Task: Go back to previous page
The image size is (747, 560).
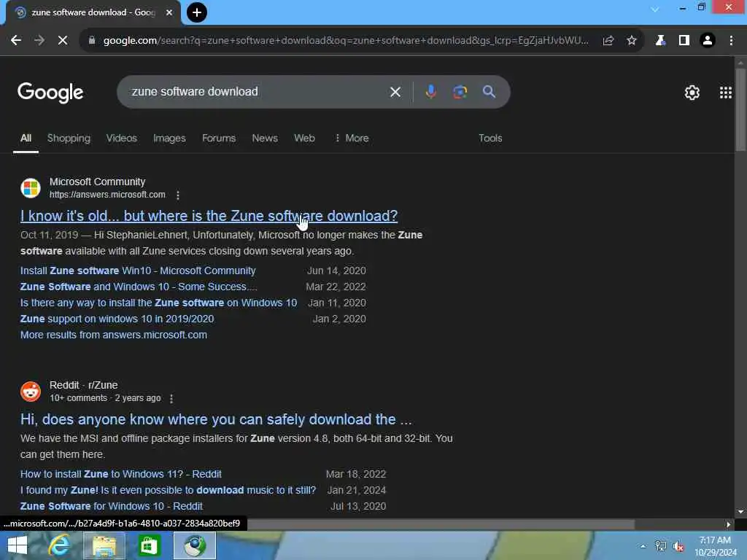Action: tap(16, 41)
